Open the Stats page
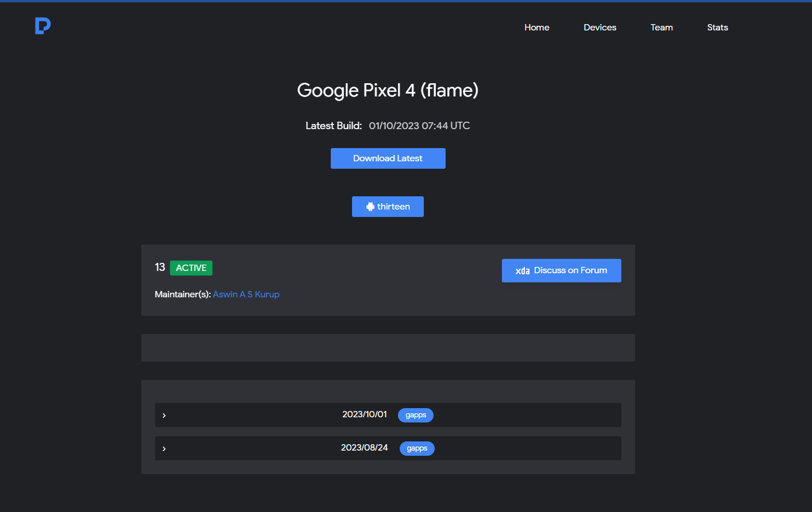This screenshot has width=812, height=512. [718, 28]
